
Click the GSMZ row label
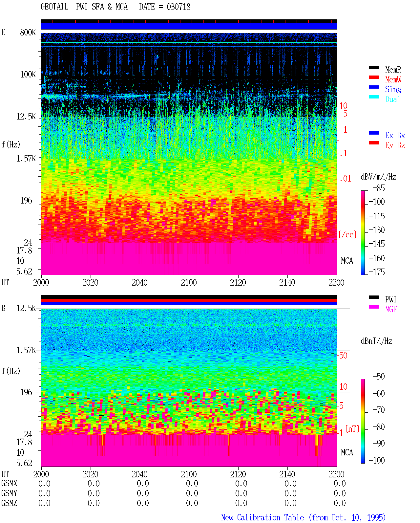tap(9, 503)
